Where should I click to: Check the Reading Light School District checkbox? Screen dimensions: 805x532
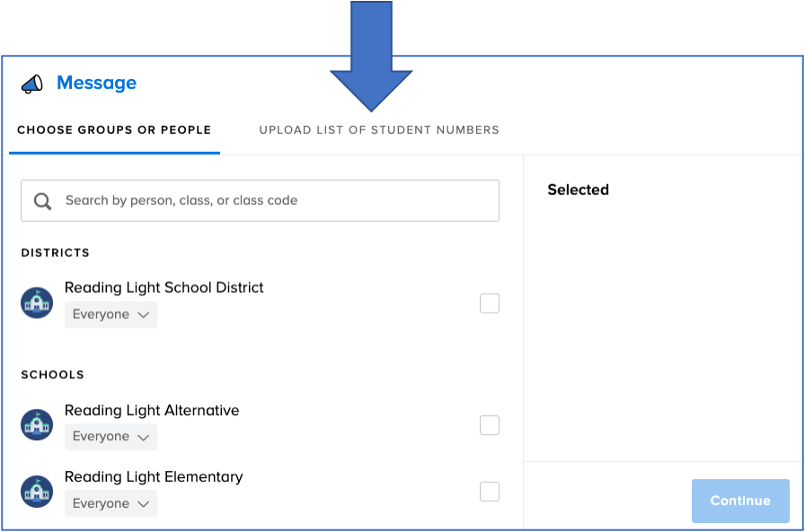tap(490, 303)
